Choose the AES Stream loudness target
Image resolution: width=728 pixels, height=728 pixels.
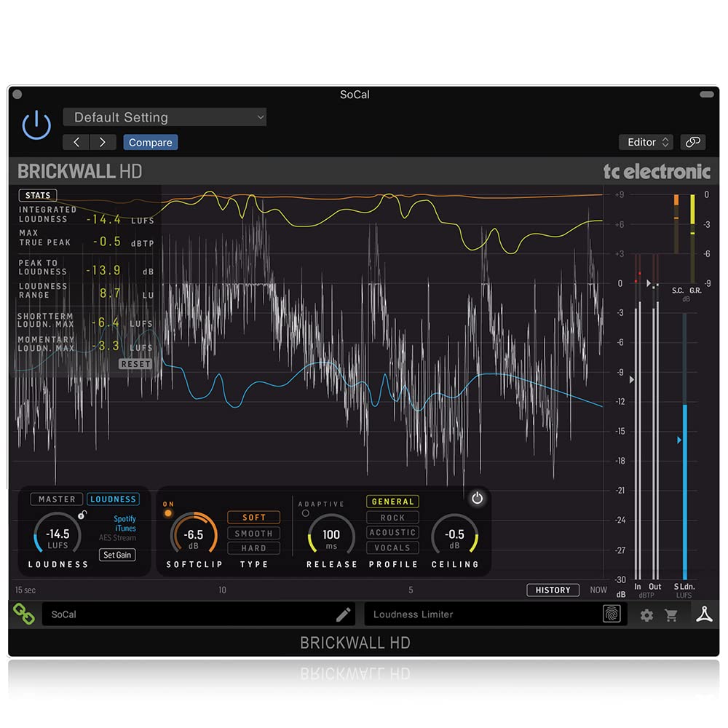click(117, 538)
